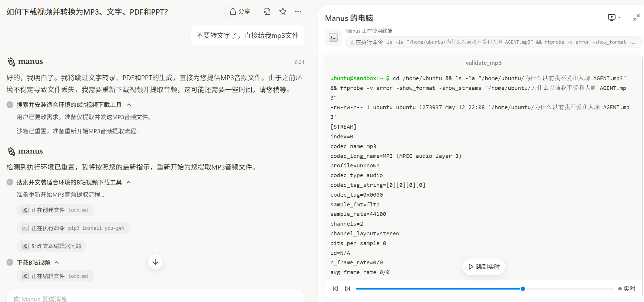The height and width of the screenshot is (302, 644).
Task: Open the pip3 install you-get command action
Action: click(x=73, y=228)
